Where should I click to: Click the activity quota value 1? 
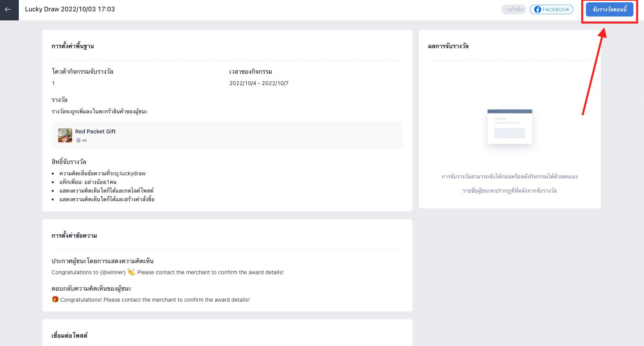[x=53, y=83]
